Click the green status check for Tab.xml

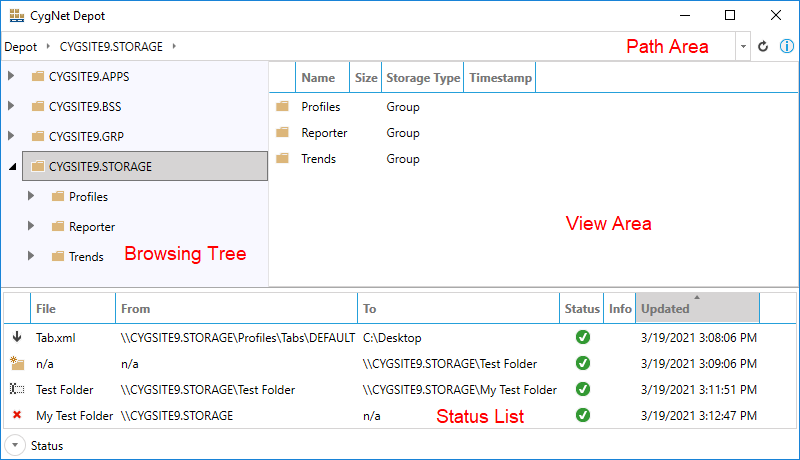[583, 337]
